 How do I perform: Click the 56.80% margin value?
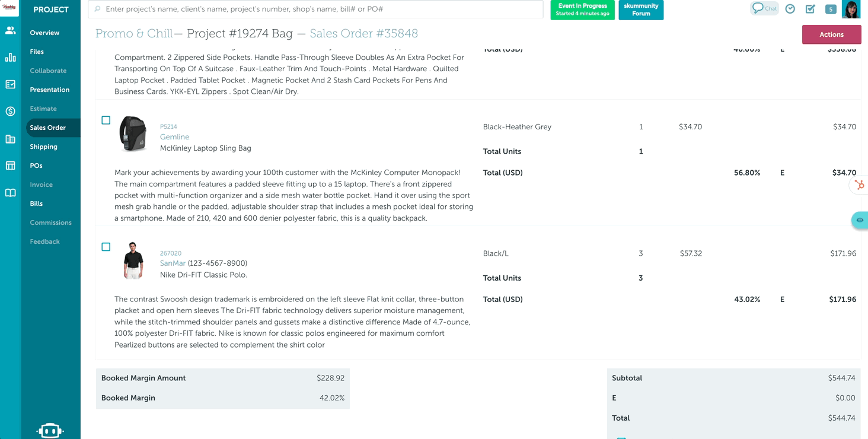[x=747, y=173]
